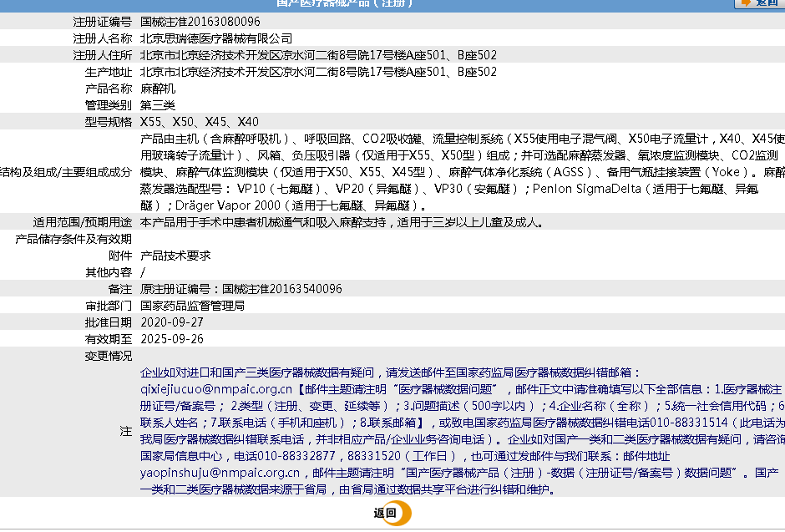
Task: Select product name 麻醉机
Action: [158, 89]
